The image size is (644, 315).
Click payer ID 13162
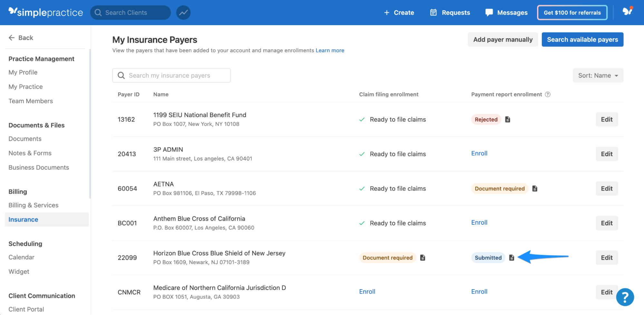(x=126, y=119)
